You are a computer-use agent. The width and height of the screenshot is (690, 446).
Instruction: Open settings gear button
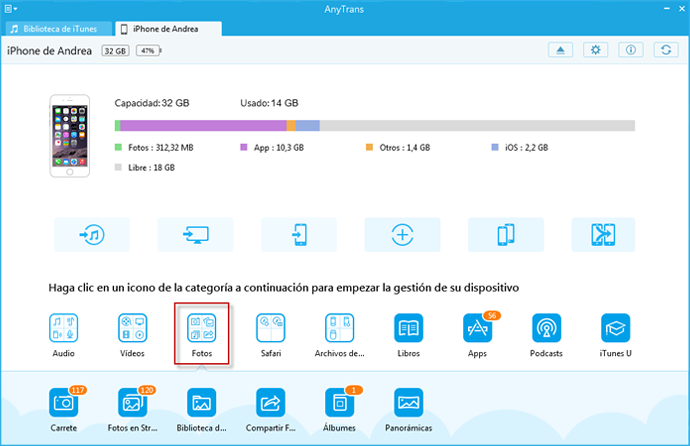click(595, 50)
